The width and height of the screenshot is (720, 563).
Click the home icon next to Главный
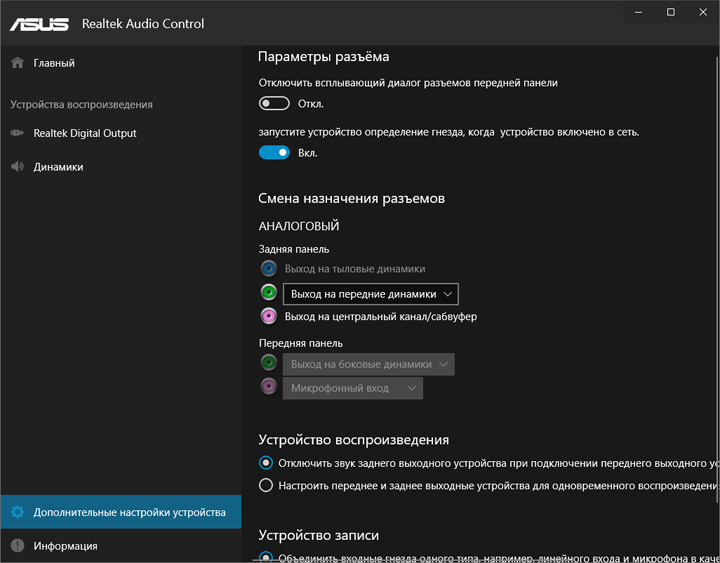click(x=17, y=62)
